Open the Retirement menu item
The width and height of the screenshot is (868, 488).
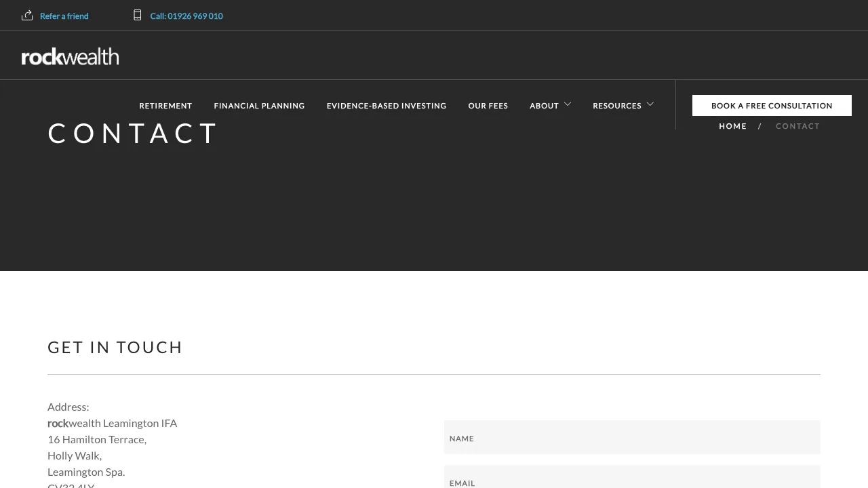pos(165,106)
